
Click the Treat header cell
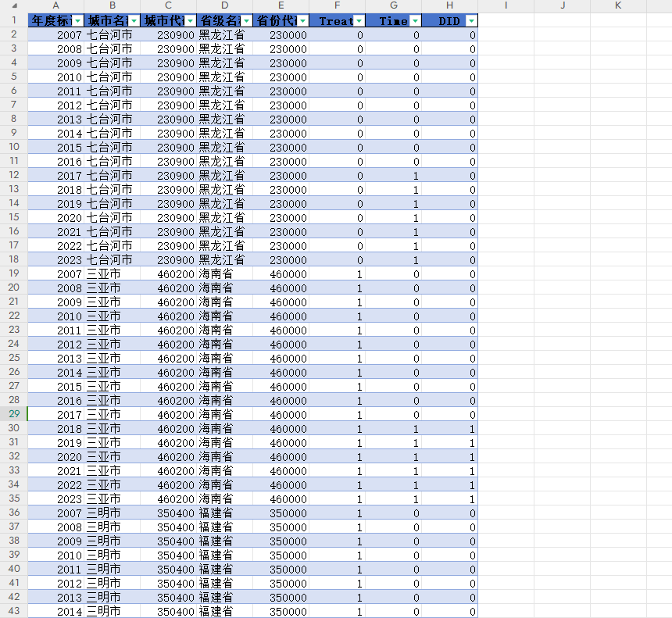[x=338, y=20]
